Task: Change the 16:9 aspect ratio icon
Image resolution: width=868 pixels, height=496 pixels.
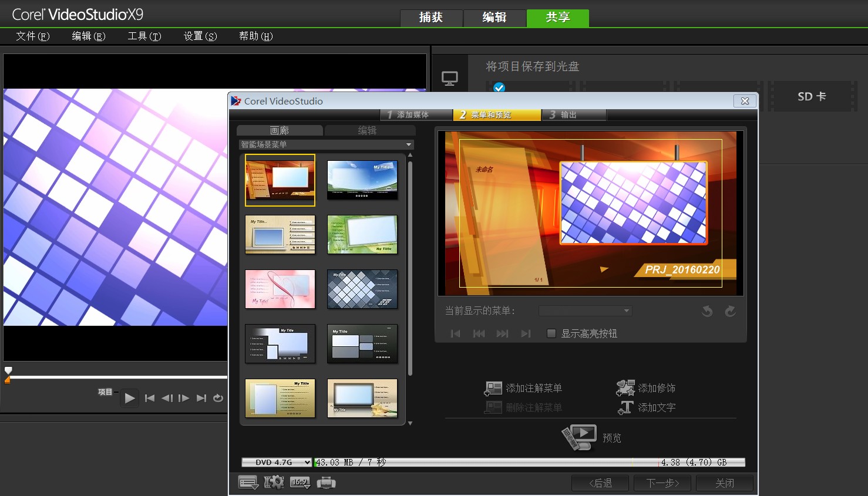Action: pos(300,483)
